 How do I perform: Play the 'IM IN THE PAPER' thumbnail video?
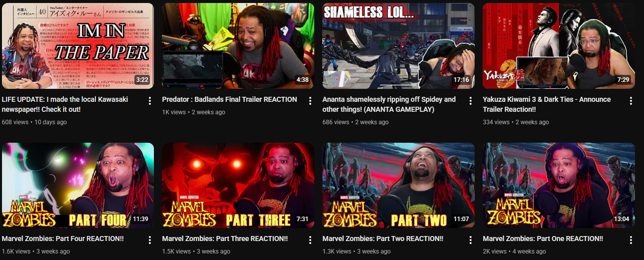[x=78, y=46]
